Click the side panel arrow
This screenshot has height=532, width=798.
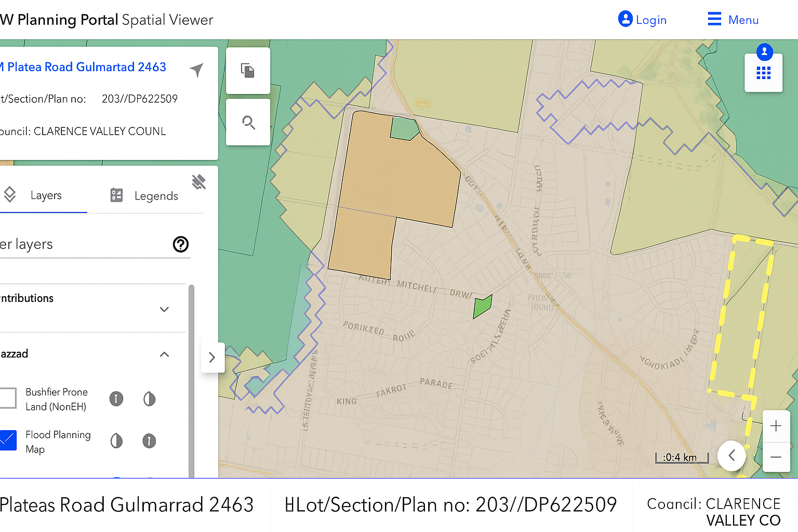(x=212, y=357)
